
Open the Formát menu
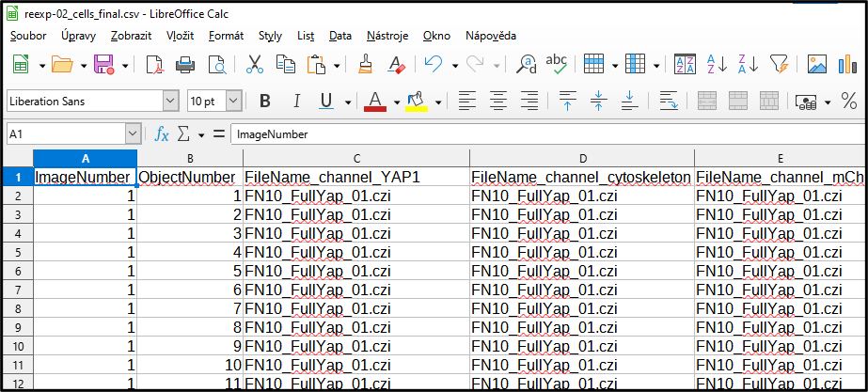pos(227,36)
